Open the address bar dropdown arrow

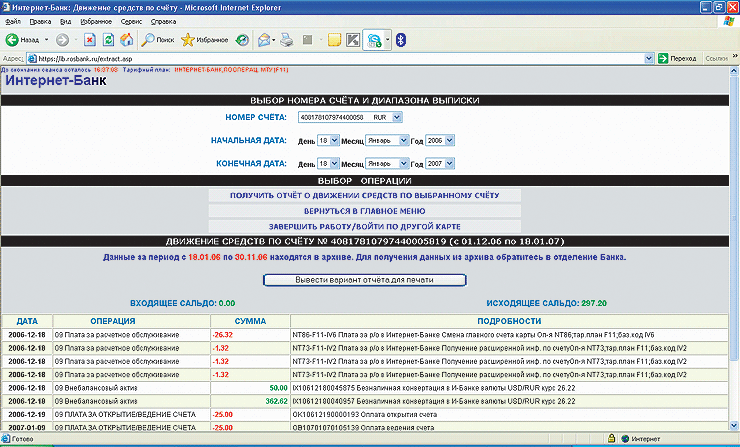click(649, 59)
